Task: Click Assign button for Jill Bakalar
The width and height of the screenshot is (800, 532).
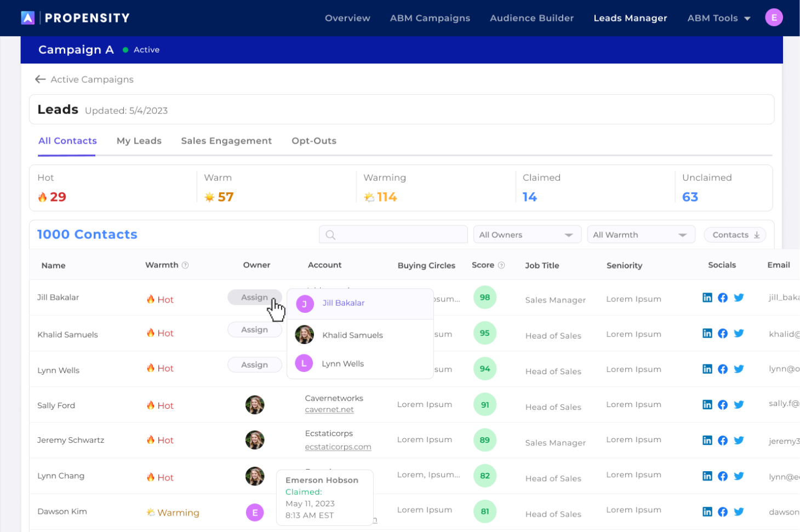Action: [x=255, y=297]
